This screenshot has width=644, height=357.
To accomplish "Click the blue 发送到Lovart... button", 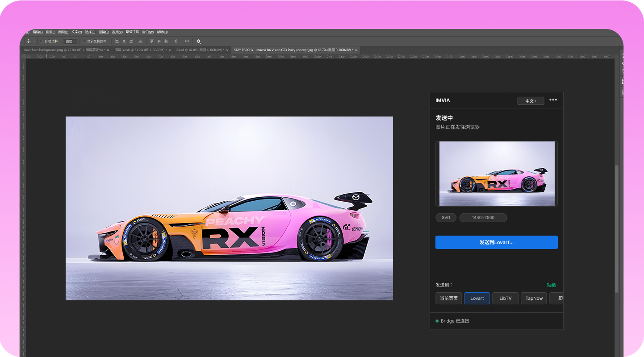I will click(x=497, y=242).
